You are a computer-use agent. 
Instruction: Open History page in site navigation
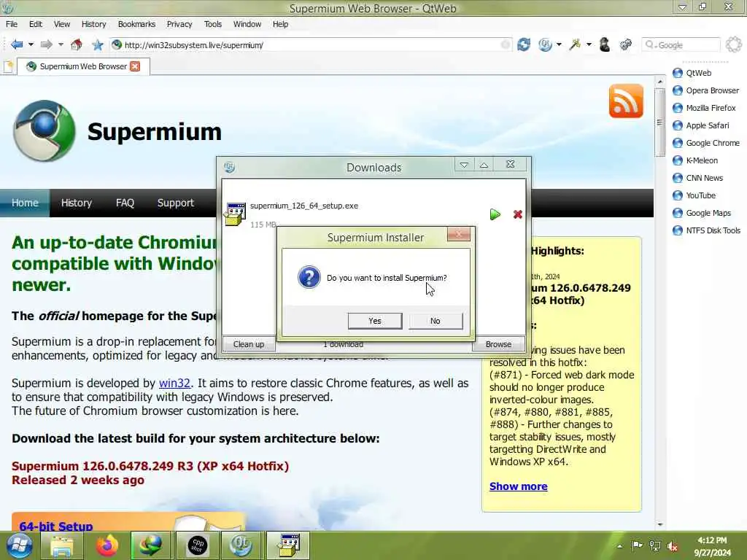click(x=76, y=203)
